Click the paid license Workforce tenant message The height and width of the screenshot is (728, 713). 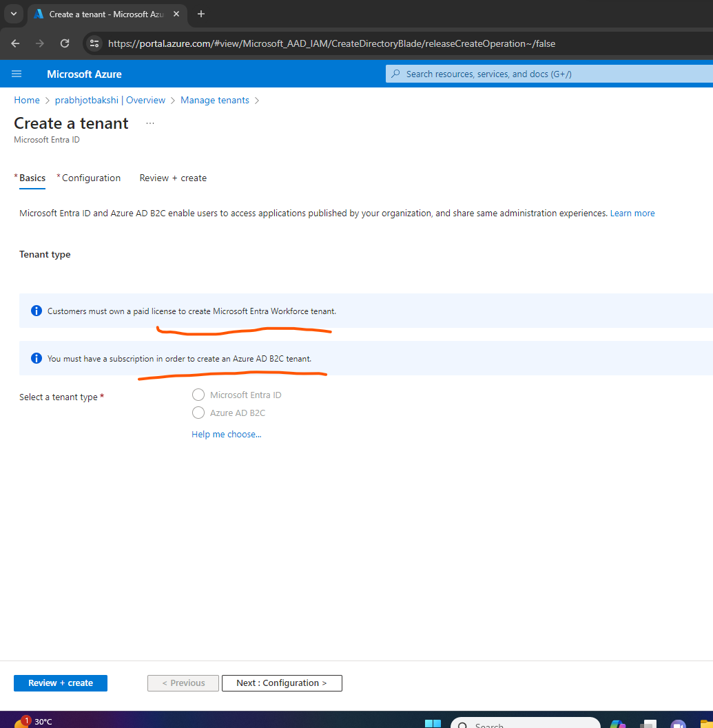[x=192, y=311]
